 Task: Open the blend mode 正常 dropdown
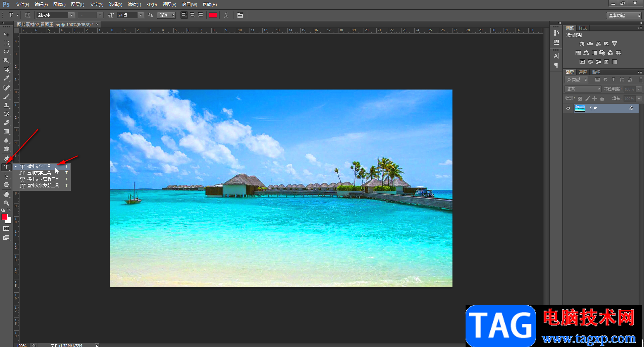click(583, 89)
